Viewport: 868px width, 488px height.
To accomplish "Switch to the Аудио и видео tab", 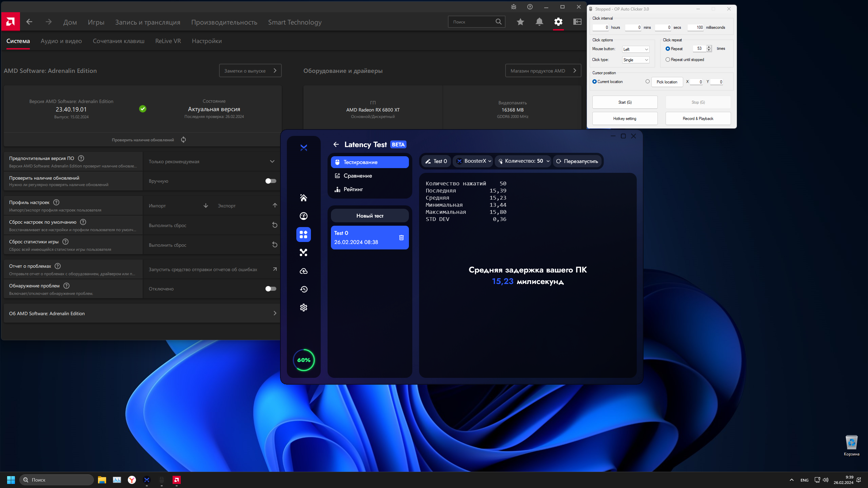I will click(61, 41).
